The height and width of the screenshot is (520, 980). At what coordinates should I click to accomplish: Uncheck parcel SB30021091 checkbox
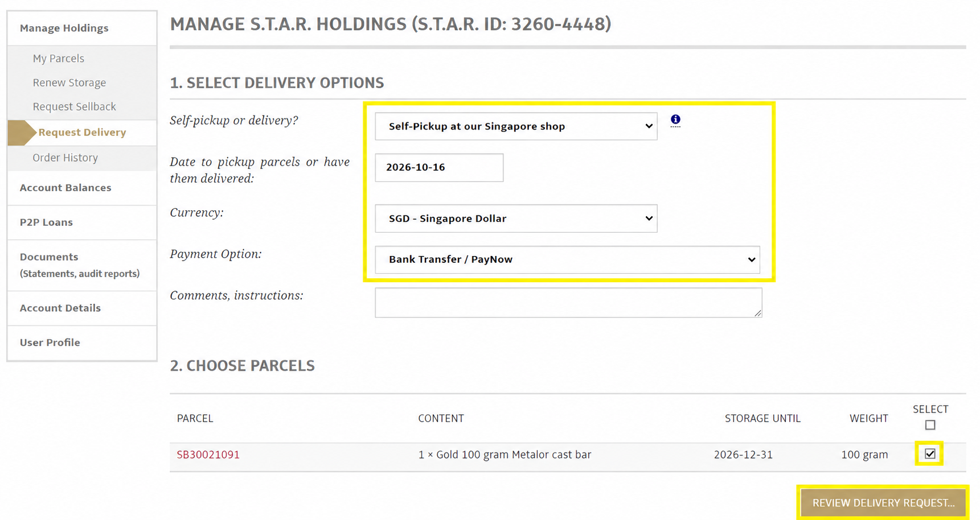(930, 453)
